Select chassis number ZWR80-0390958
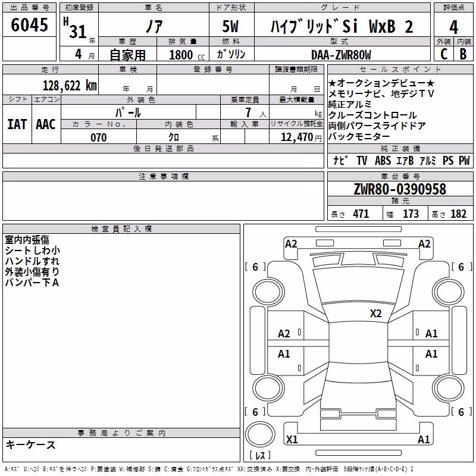Image resolution: width=476 pixels, height=476 pixels. tap(400, 189)
